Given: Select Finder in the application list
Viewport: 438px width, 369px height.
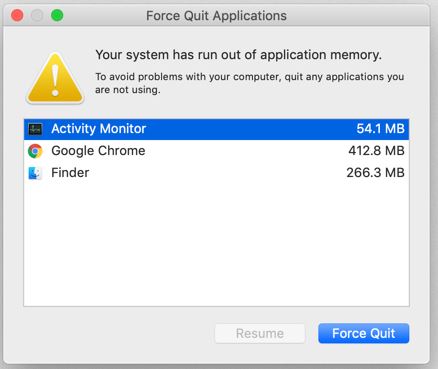Looking at the screenshot, I should (216, 173).
